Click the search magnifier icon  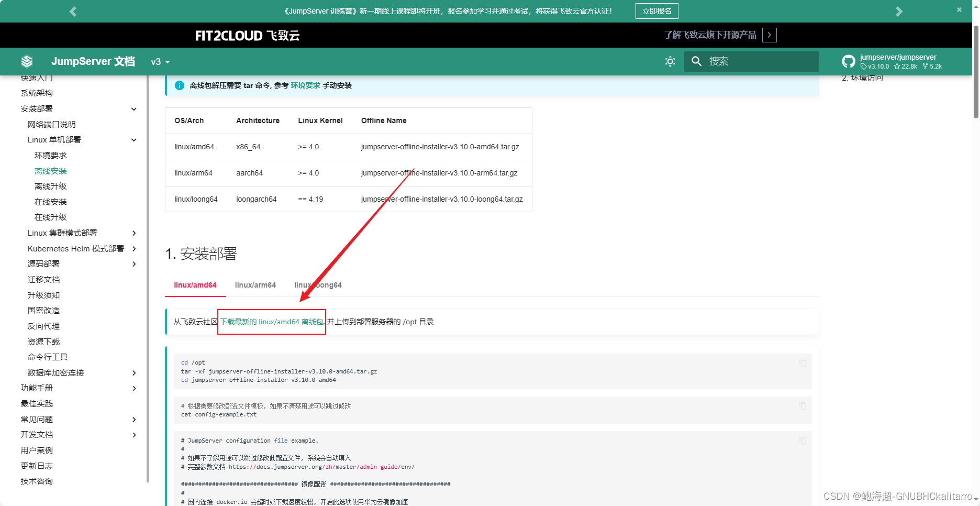[x=696, y=61]
